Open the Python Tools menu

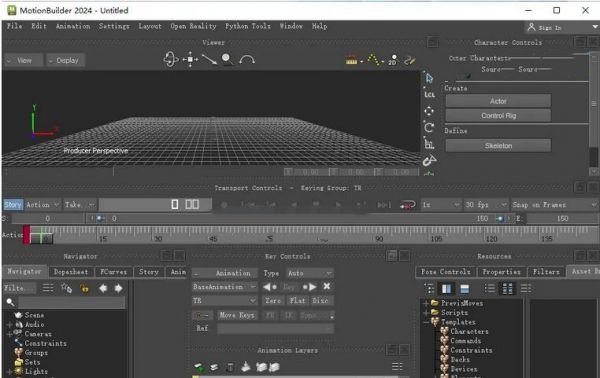pos(248,26)
